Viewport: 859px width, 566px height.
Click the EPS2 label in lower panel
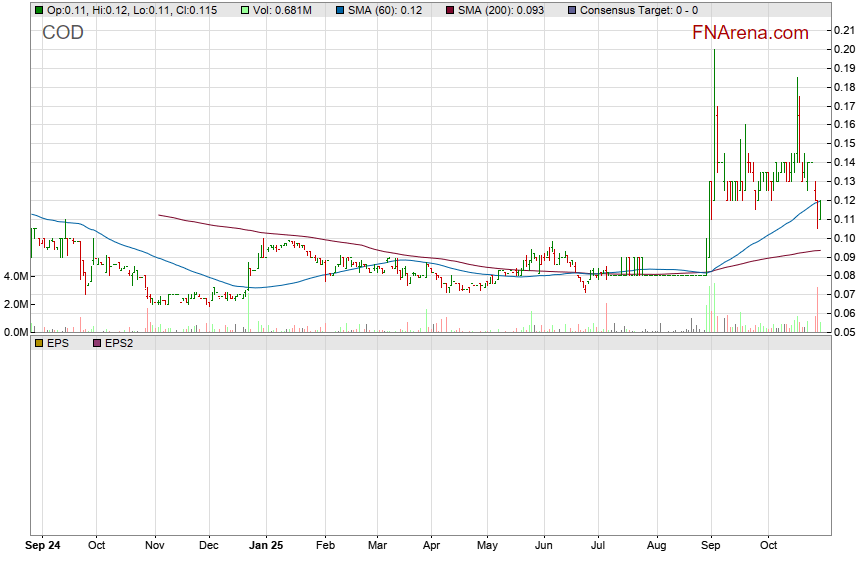click(120, 343)
